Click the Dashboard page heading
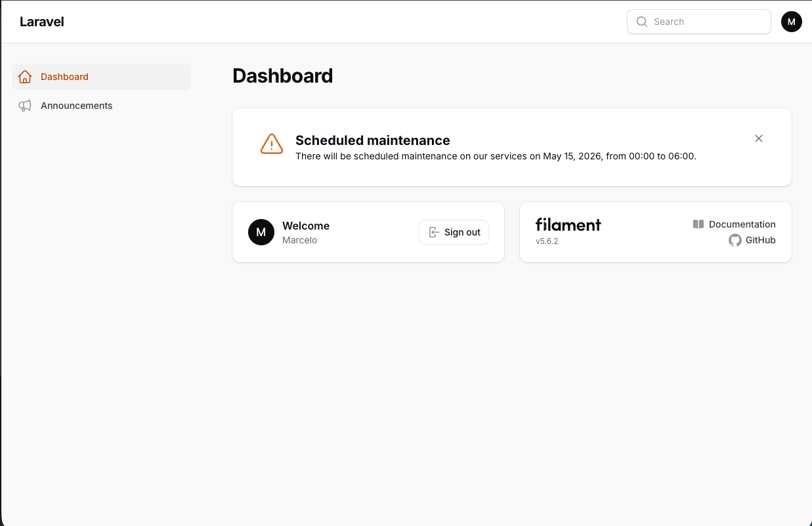This screenshot has width=812, height=526. 283,76
